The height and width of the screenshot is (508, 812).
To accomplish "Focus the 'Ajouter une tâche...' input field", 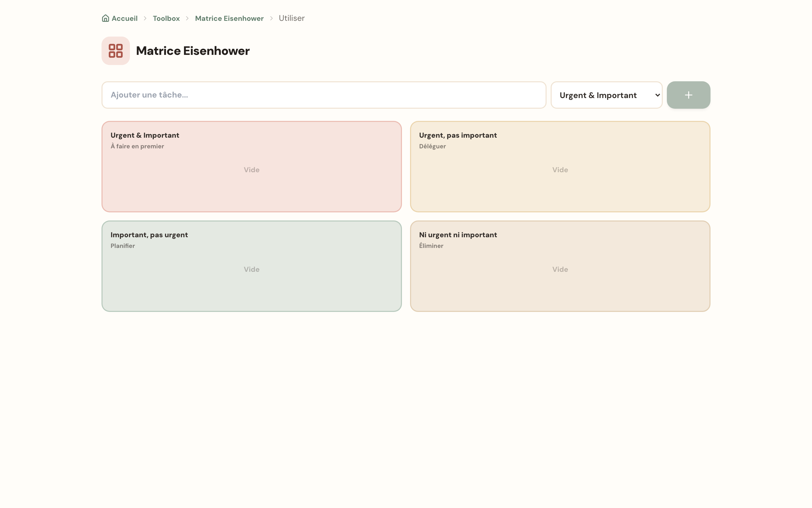I will point(324,95).
